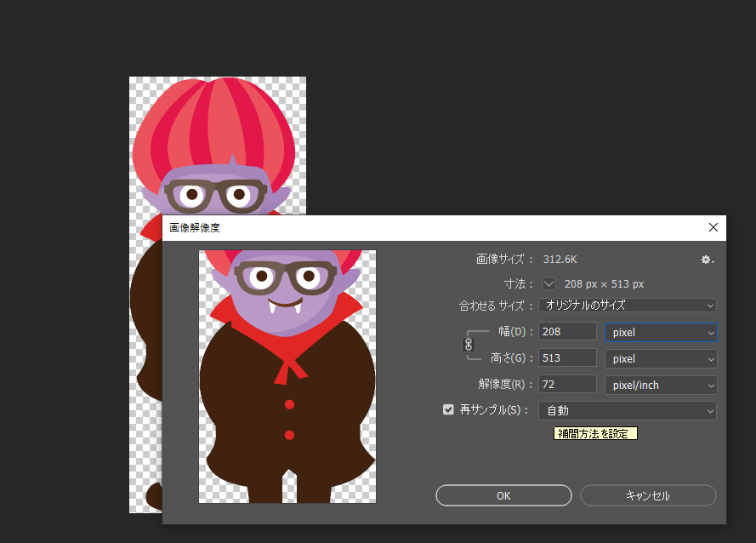Open the pixel/inch resolution unit dropdown
Image resolution: width=756 pixels, height=543 pixels.
660,386
